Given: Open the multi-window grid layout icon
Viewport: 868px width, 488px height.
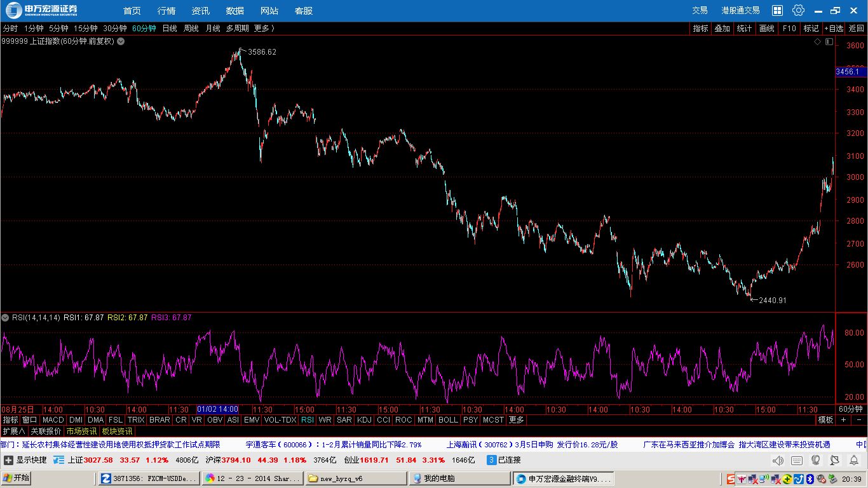Looking at the screenshot, I should point(777,10).
